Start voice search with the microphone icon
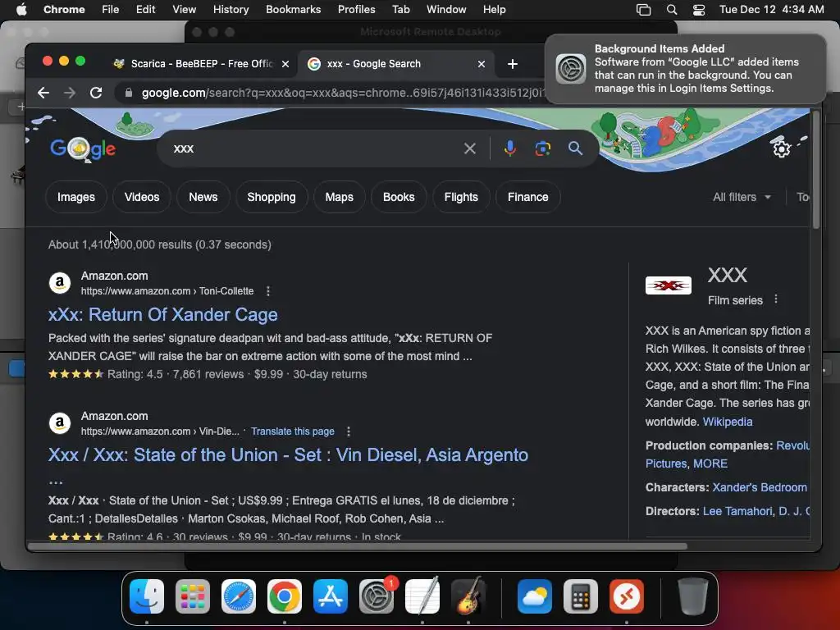Viewport: 840px width, 630px height. point(510,148)
